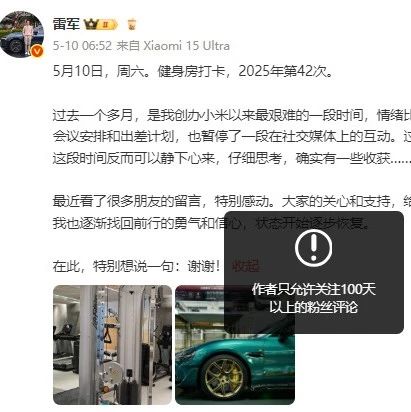Viewport: 411px width, 412px height.
Task: Open the Xiaomi 15 Ultra source link
Action: 187,46
